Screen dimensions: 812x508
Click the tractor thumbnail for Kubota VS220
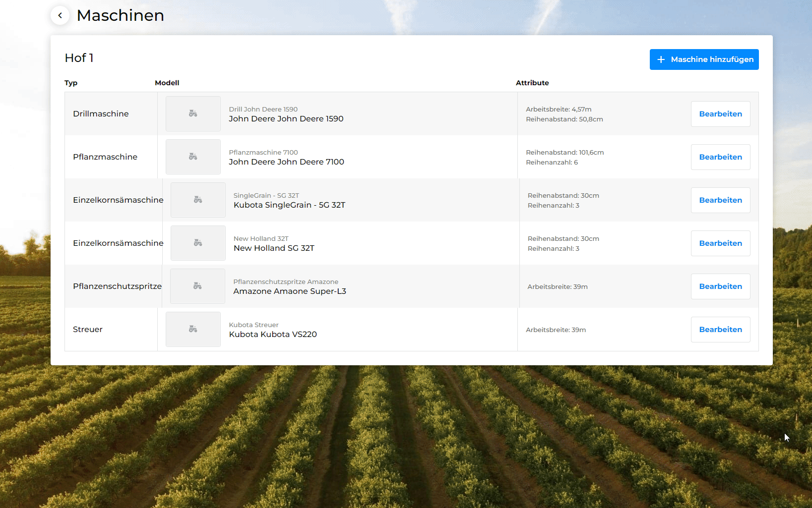(x=193, y=329)
